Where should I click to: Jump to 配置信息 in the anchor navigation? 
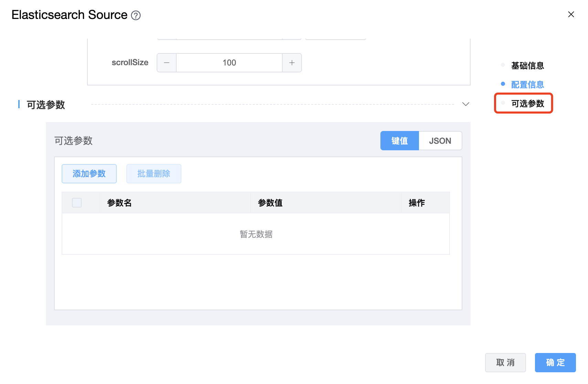(x=527, y=84)
